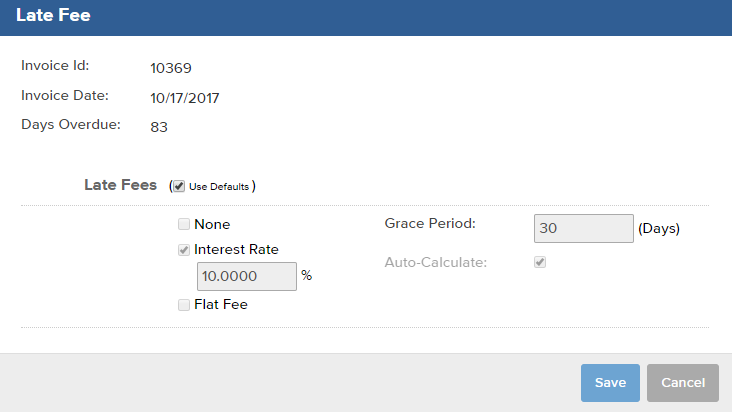732x412 pixels.
Task: Click the Flat Fee label text
Action: (x=221, y=305)
